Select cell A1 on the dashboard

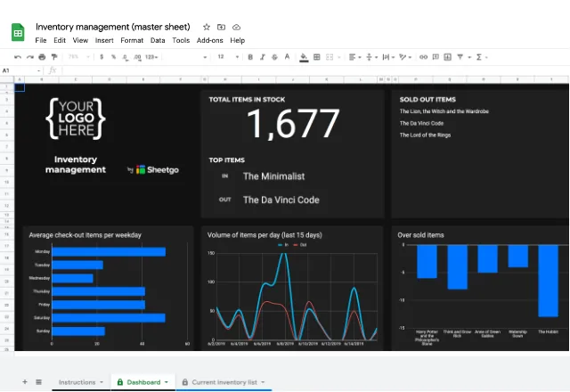[x=20, y=87]
